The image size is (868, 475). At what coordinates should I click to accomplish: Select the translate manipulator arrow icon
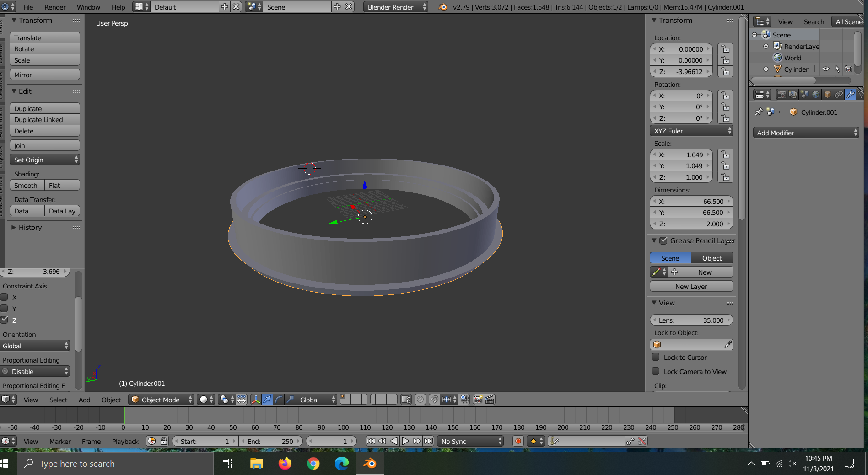tap(267, 400)
